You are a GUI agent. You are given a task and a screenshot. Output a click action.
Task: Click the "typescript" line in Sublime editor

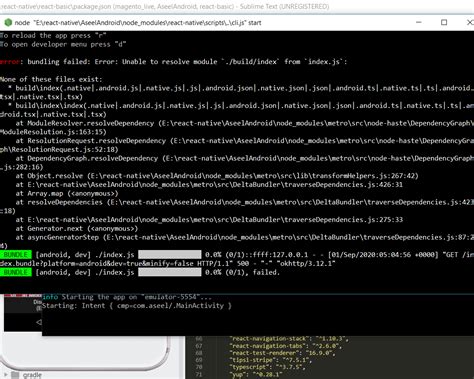267,367
